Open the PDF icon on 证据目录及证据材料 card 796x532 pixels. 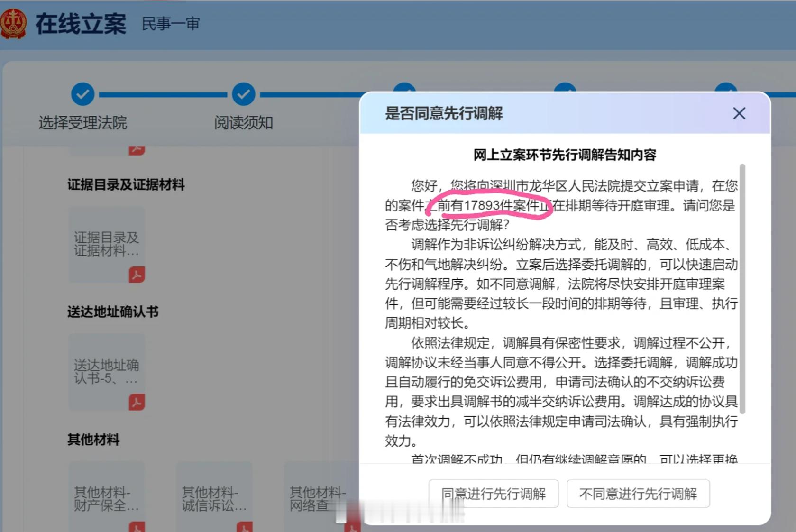click(x=137, y=275)
